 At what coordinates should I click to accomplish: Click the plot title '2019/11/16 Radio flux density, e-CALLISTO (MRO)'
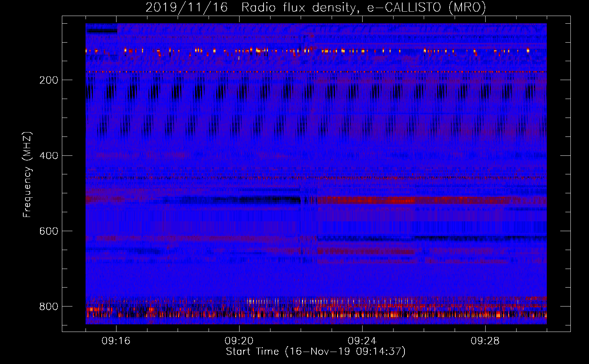(x=316, y=8)
